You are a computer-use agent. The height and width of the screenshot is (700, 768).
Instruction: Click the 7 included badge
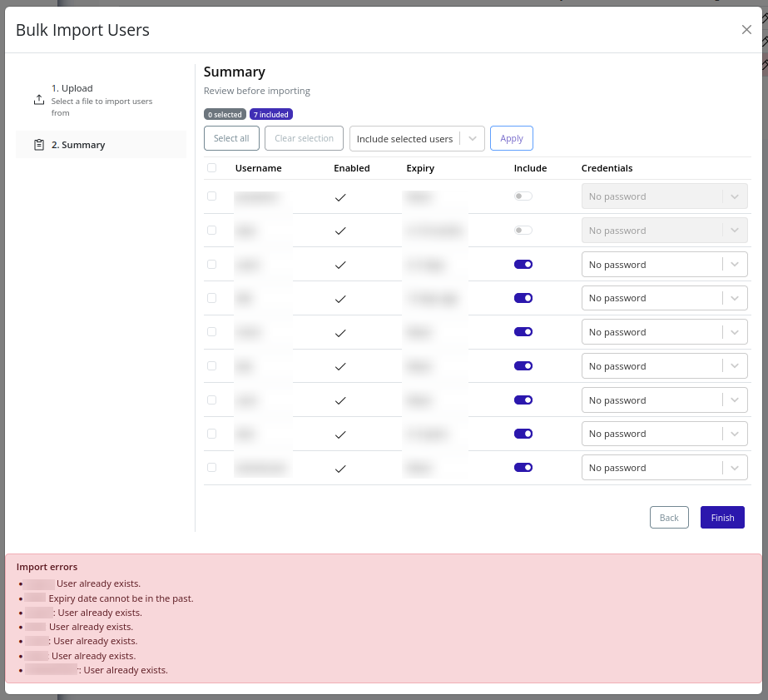coord(271,114)
